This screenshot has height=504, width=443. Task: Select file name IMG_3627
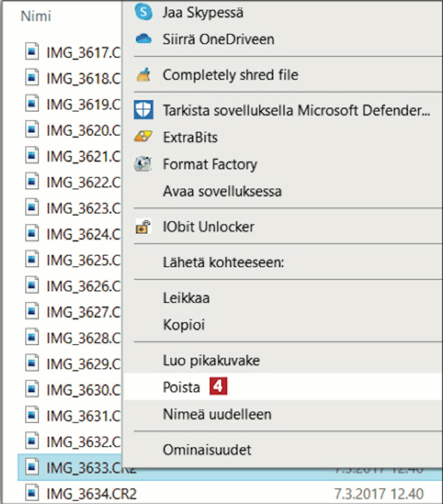coord(84,312)
